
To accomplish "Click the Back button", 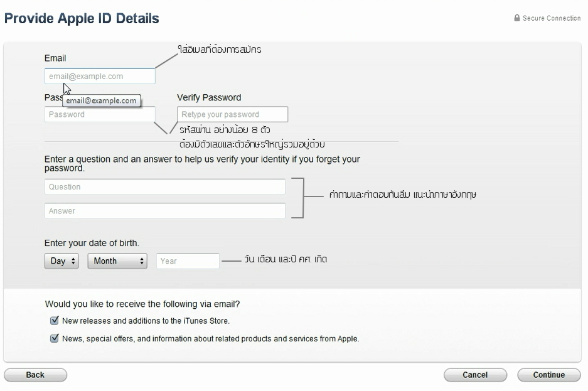I will coord(35,375).
